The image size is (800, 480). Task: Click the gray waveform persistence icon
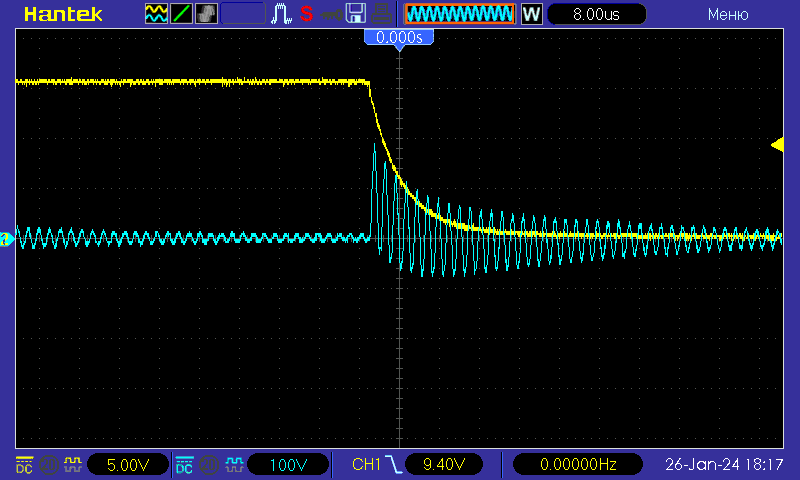[206, 14]
